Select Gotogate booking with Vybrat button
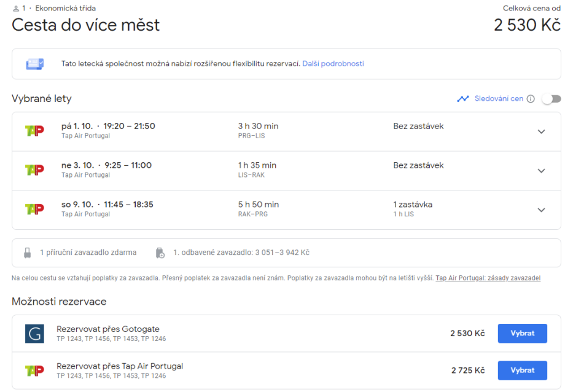 tap(522, 334)
